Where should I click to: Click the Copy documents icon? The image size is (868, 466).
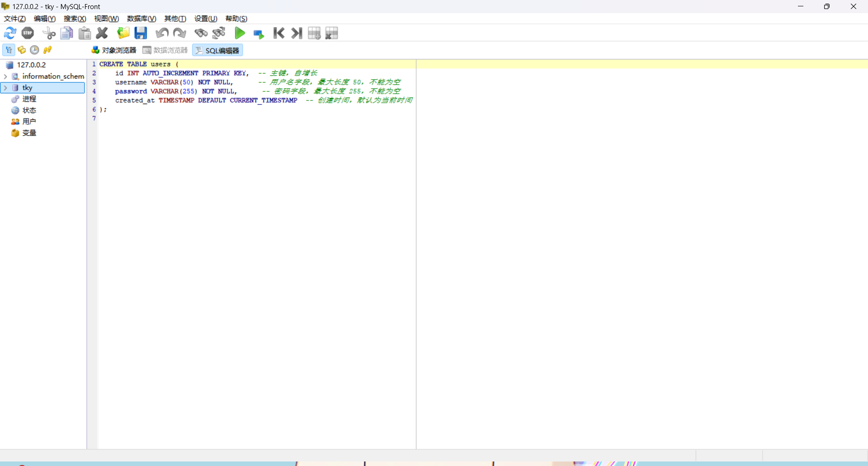(x=67, y=33)
